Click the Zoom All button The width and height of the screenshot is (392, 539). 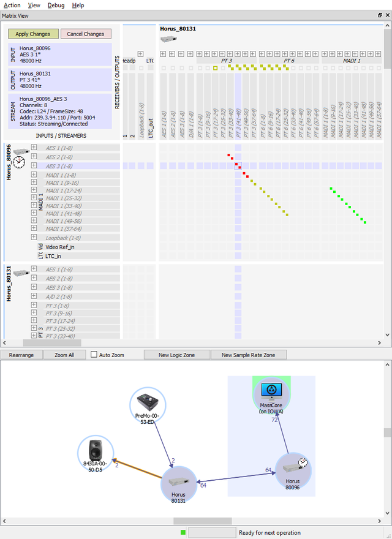point(64,355)
